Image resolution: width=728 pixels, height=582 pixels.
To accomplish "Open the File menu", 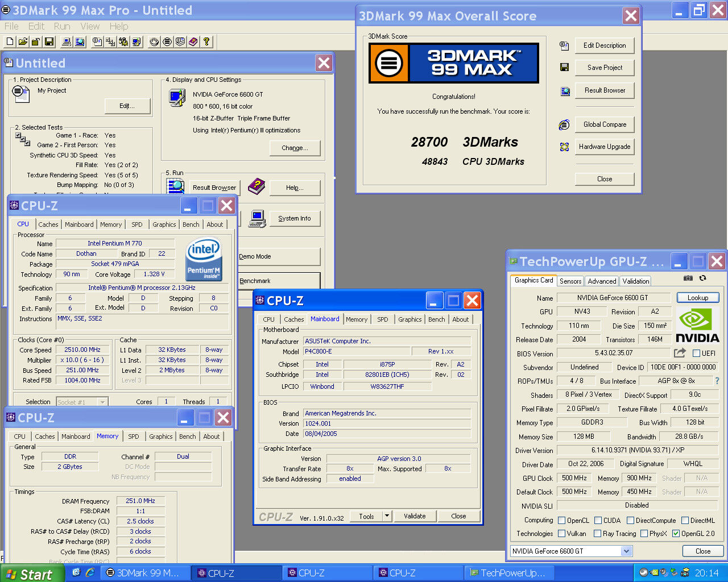I will pos(11,26).
